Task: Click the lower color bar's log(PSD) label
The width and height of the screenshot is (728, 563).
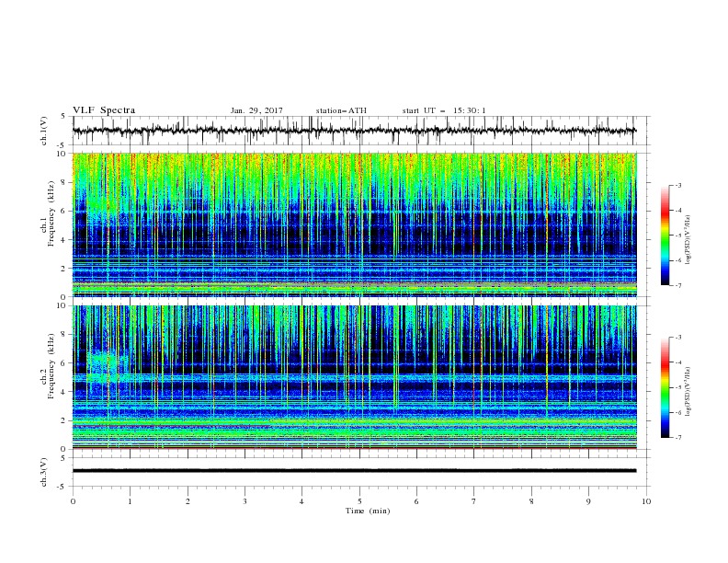Action: 688,391
